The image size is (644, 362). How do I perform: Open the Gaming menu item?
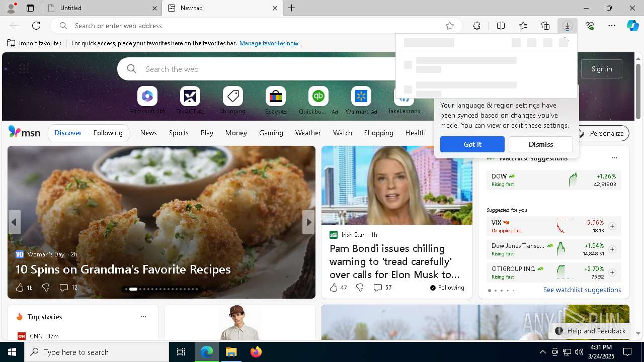[x=271, y=133]
